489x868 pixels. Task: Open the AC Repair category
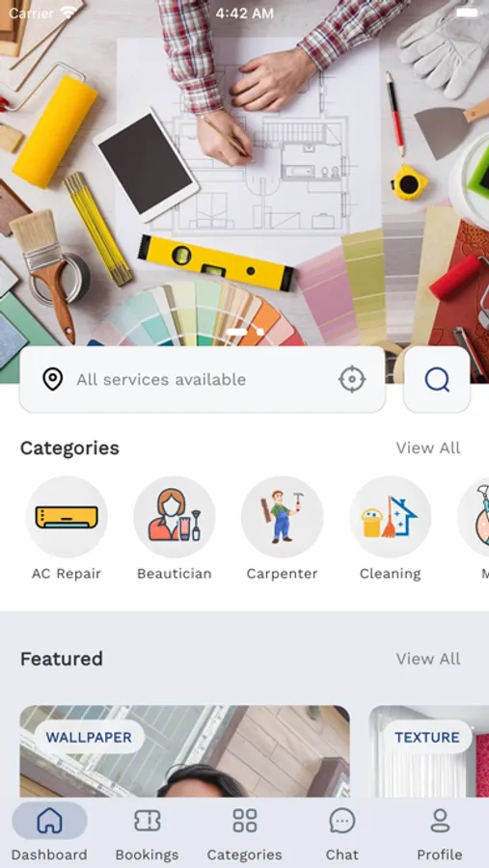(x=67, y=517)
